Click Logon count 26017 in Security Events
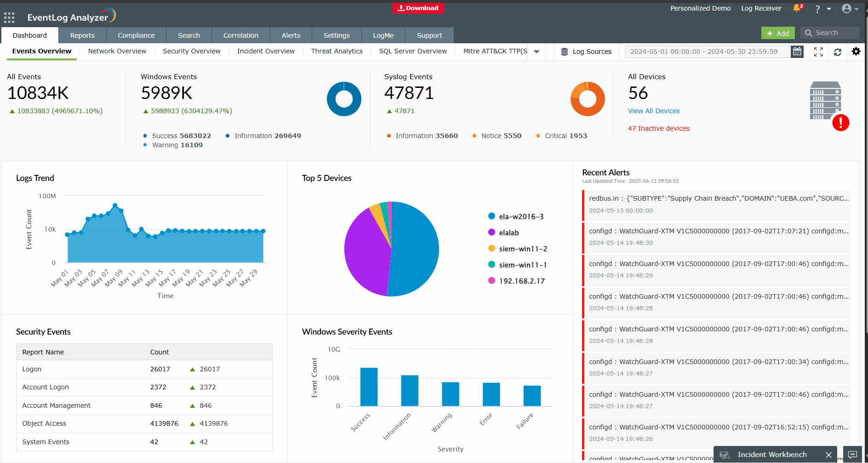The image size is (868, 463). pyautogui.click(x=160, y=369)
